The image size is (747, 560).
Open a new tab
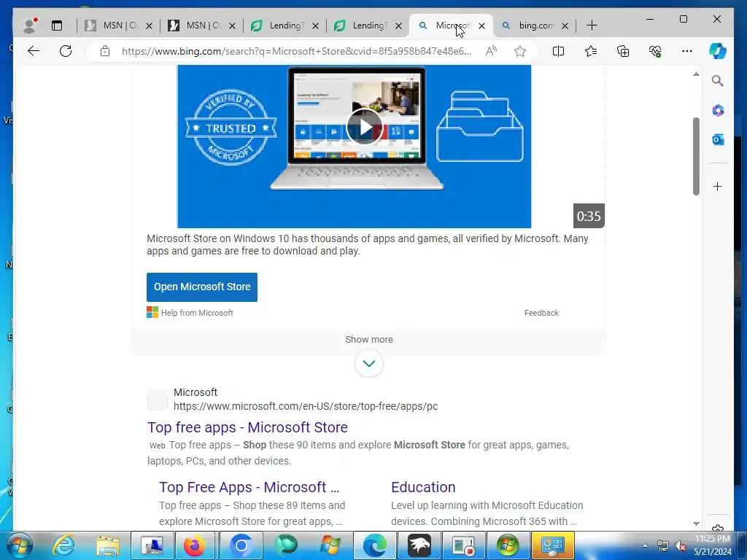point(592,26)
